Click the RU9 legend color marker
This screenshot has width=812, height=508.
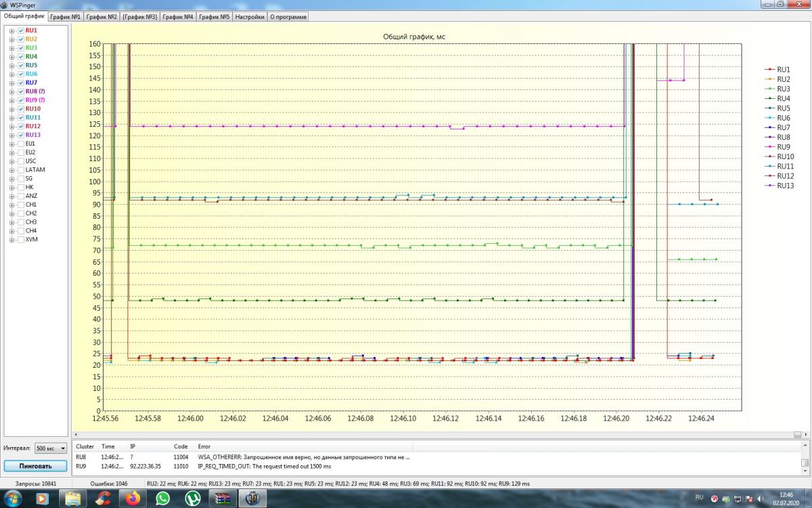click(x=769, y=147)
